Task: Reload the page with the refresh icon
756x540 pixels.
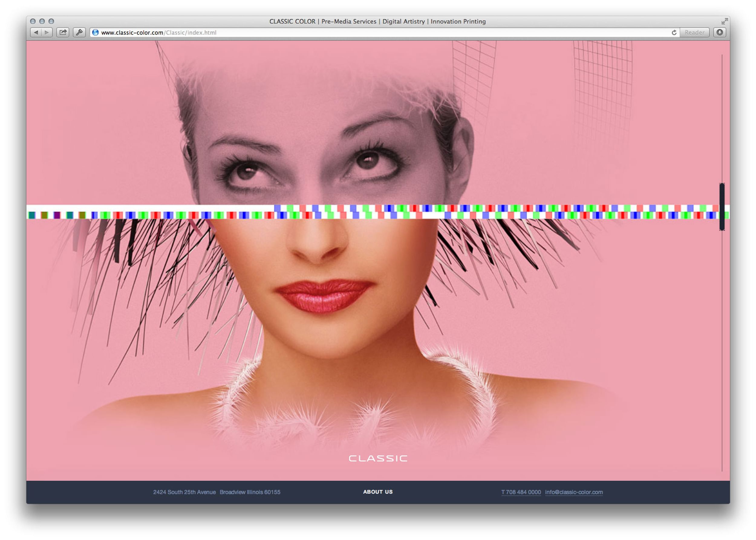Action: click(x=674, y=32)
